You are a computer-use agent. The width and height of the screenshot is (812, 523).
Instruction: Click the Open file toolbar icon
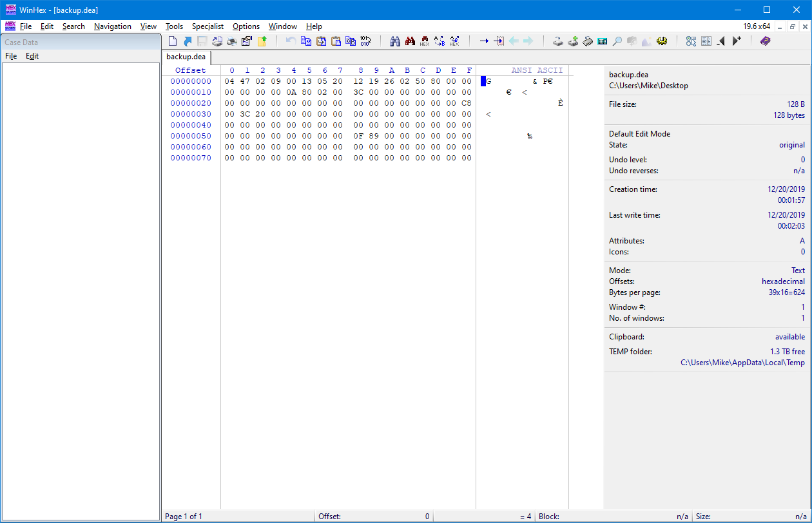[188, 41]
